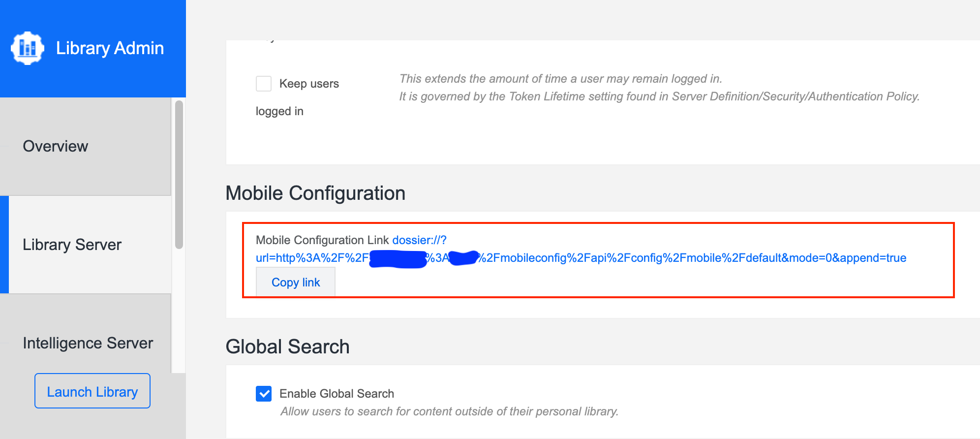Click the "Mobile Configuration Link" label text
980x439 pixels.
pyautogui.click(x=322, y=240)
